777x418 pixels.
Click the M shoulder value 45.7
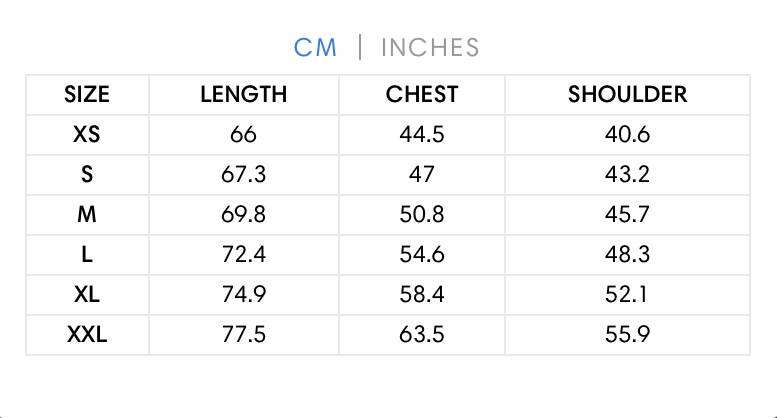tap(627, 214)
